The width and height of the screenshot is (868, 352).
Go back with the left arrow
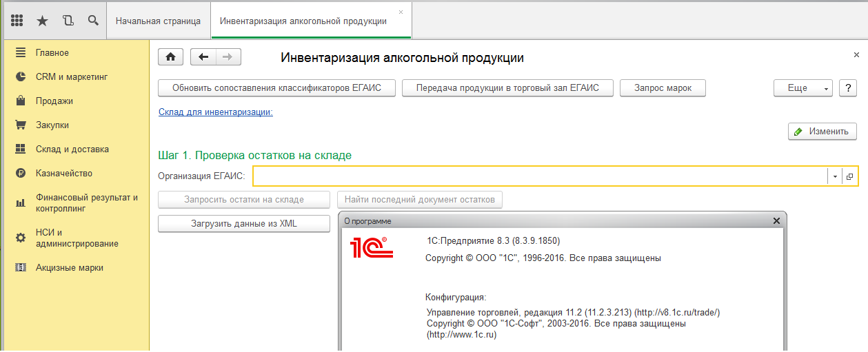203,57
